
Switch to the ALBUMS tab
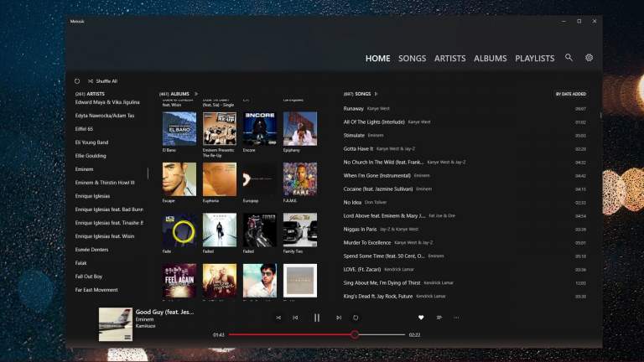[490, 59]
